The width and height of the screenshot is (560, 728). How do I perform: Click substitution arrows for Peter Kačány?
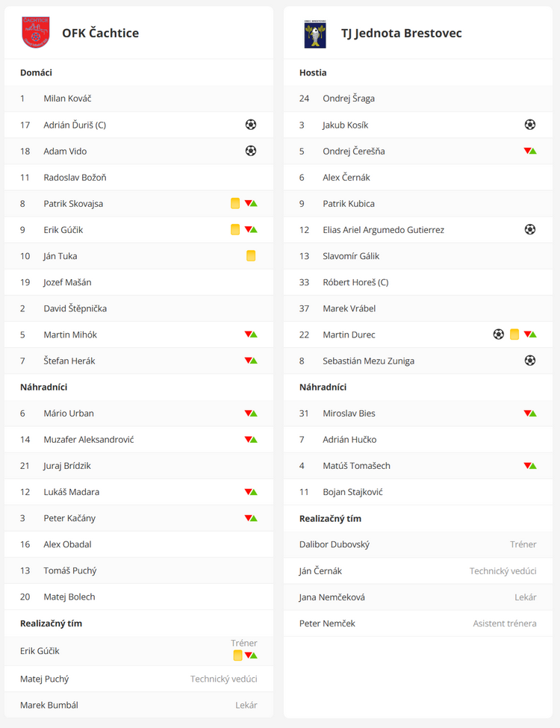(251, 518)
